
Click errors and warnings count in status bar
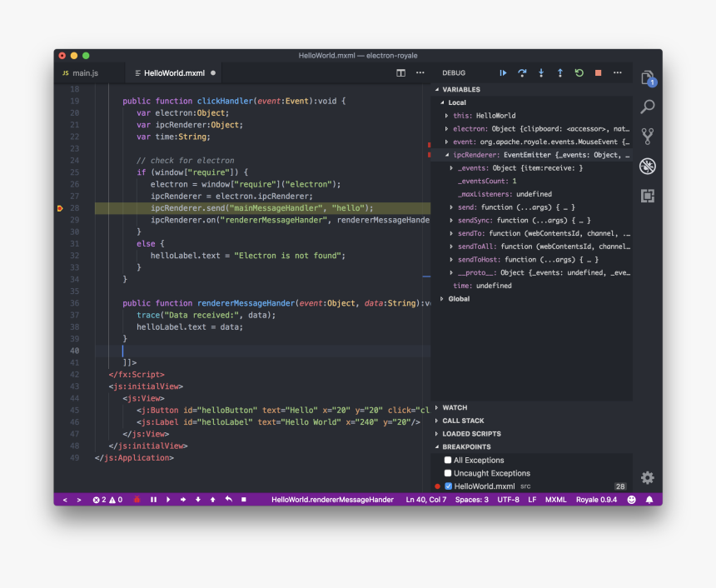(107, 500)
